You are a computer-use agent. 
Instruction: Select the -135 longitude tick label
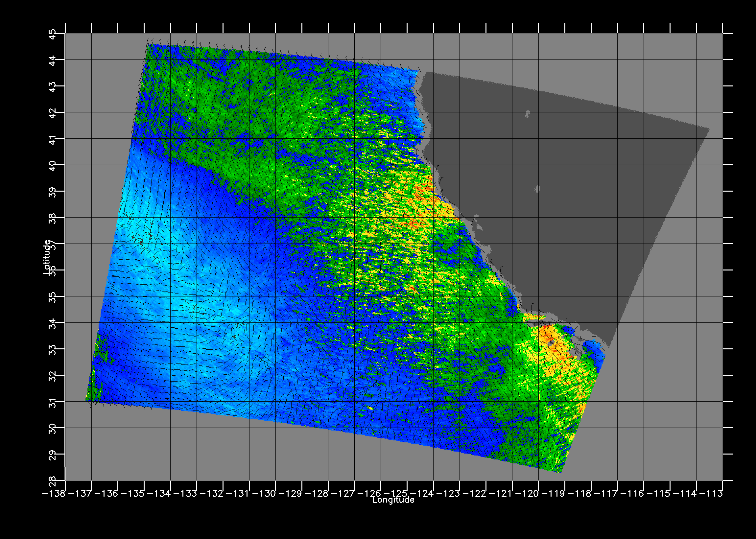click(132, 494)
